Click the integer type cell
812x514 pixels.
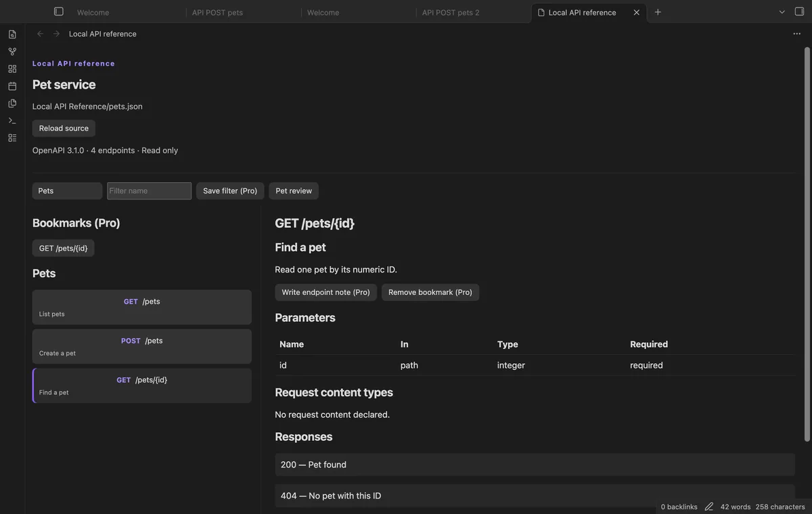[x=511, y=365]
